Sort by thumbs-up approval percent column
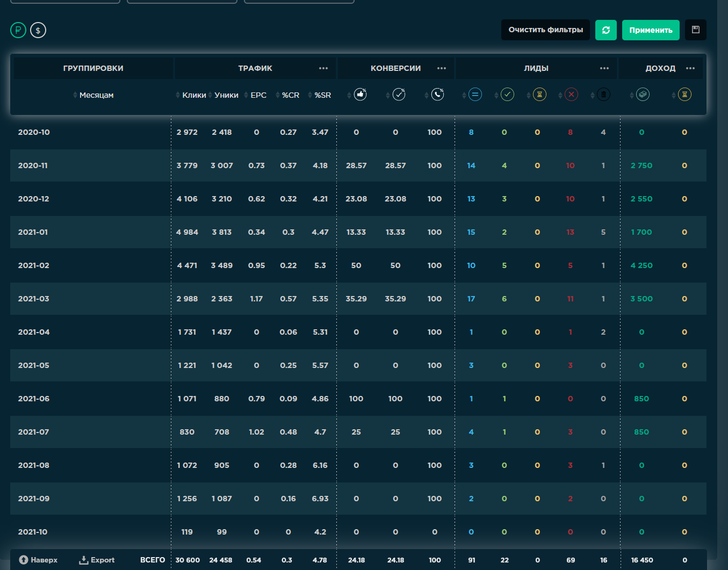The image size is (728, 570). (x=360, y=95)
